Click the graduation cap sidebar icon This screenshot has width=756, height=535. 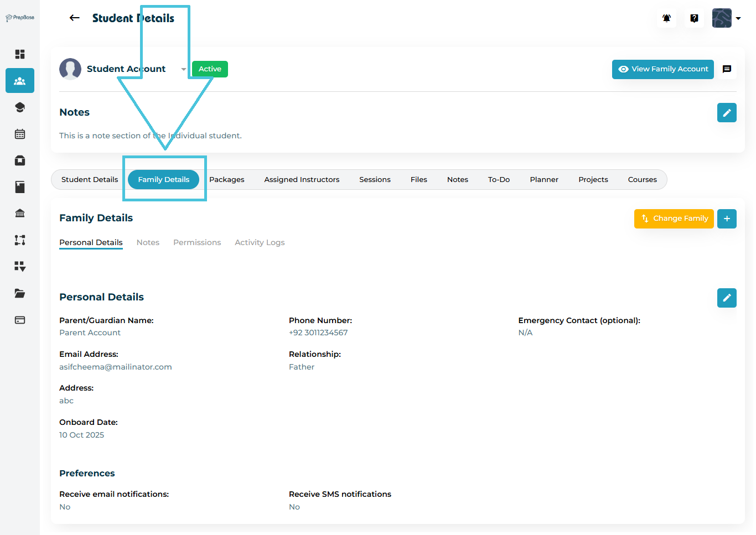point(20,107)
